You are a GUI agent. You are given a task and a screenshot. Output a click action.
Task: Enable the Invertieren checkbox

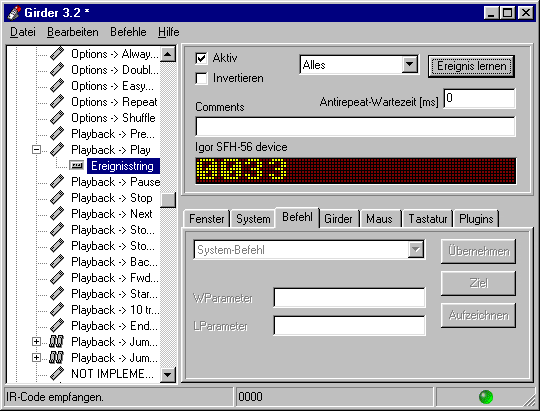coord(201,78)
